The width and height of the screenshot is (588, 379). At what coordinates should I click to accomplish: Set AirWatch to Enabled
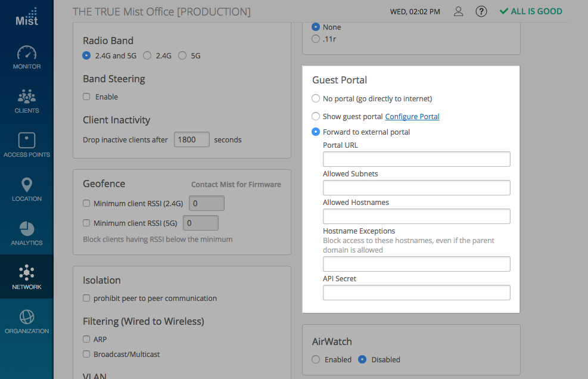pyautogui.click(x=316, y=359)
